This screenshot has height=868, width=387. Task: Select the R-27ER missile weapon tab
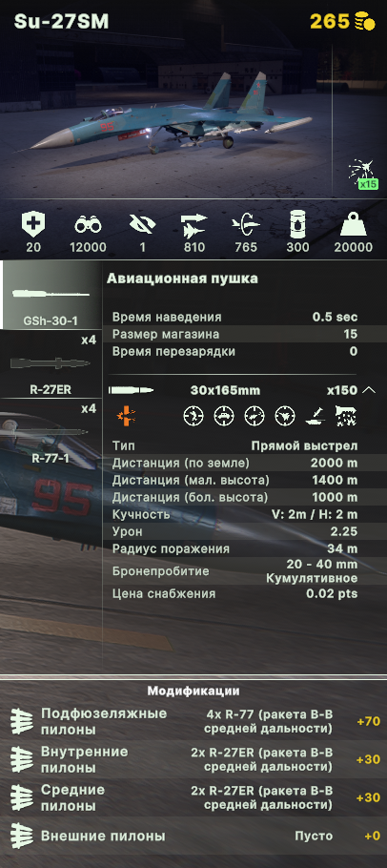point(51,363)
